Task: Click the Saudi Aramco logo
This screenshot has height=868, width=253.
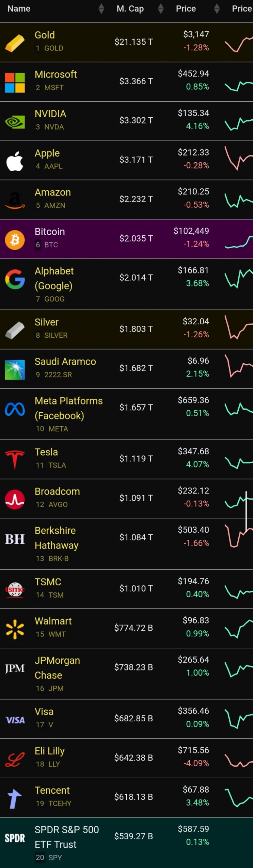Action: point(15,370)
